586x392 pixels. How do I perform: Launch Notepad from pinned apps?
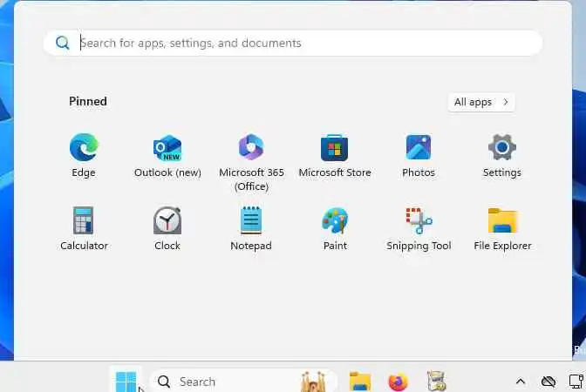click(251, 228)
